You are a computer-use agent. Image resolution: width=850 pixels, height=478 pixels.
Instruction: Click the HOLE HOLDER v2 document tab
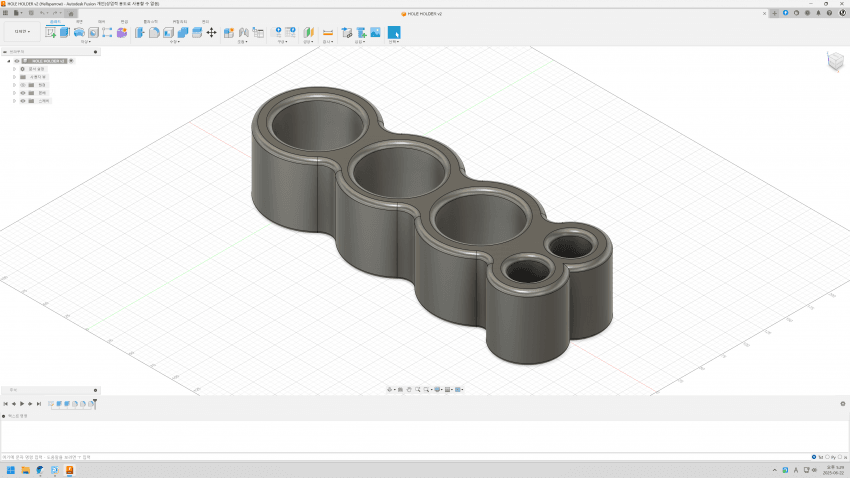coord(422,14)
